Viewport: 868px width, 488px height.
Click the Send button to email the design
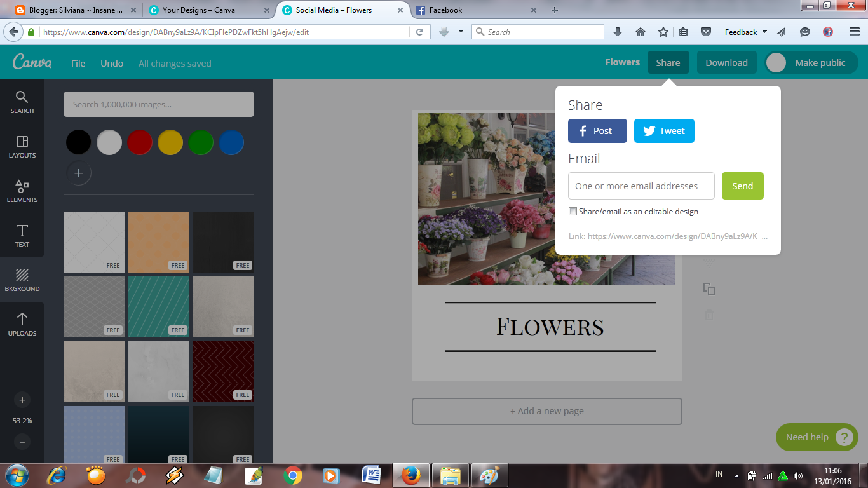coord(742,186)
